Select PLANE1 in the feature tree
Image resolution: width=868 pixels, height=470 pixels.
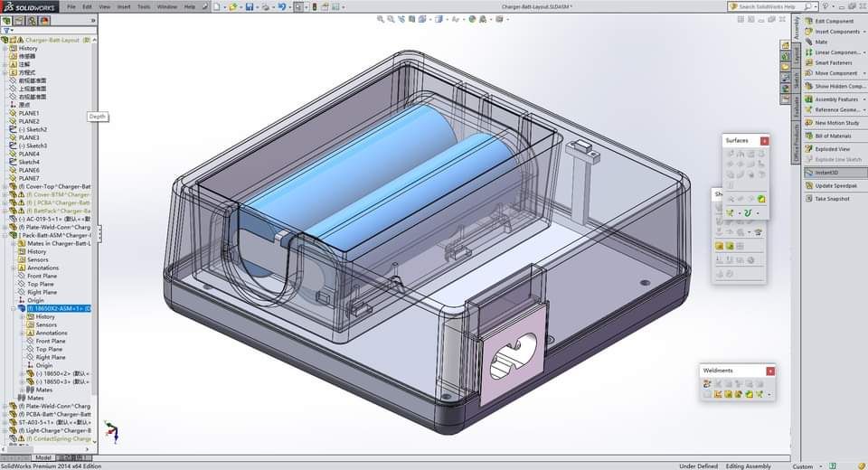point(29,113)
